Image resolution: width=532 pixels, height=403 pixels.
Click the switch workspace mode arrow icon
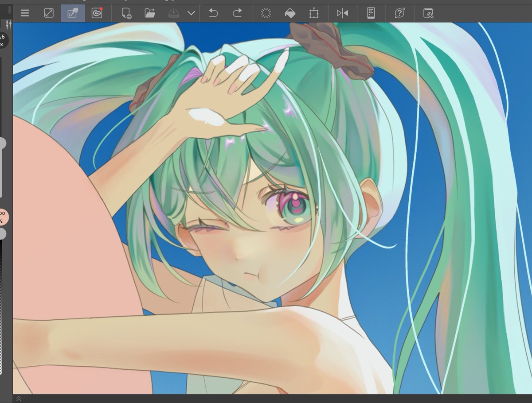pyautogui.click(x=49, y=13)
